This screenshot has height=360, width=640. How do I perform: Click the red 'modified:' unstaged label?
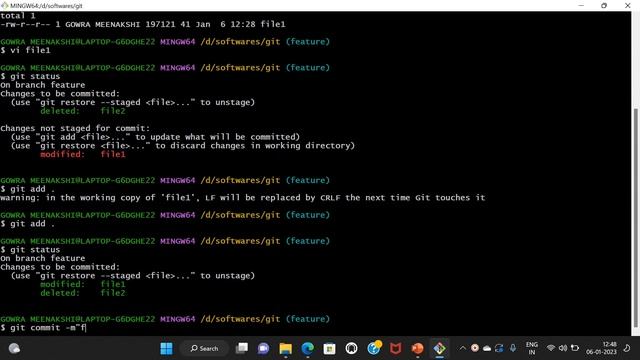pyautogui.click(x=62, y=154)
